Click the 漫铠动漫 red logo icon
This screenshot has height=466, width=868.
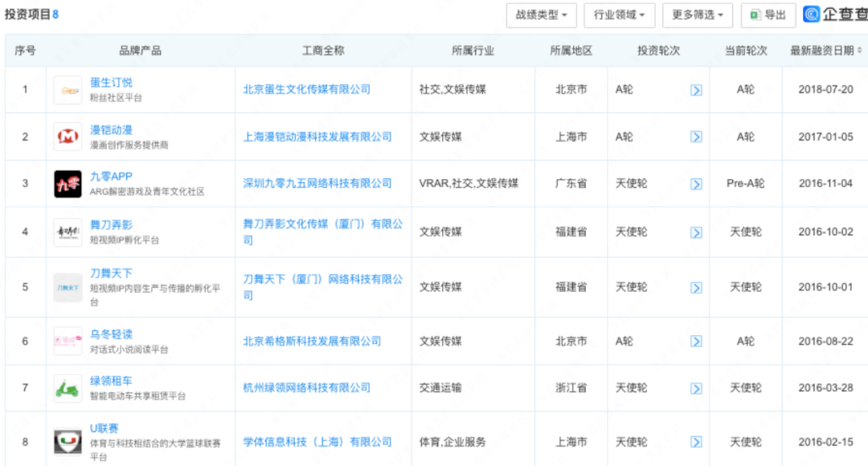coord(68,137)
